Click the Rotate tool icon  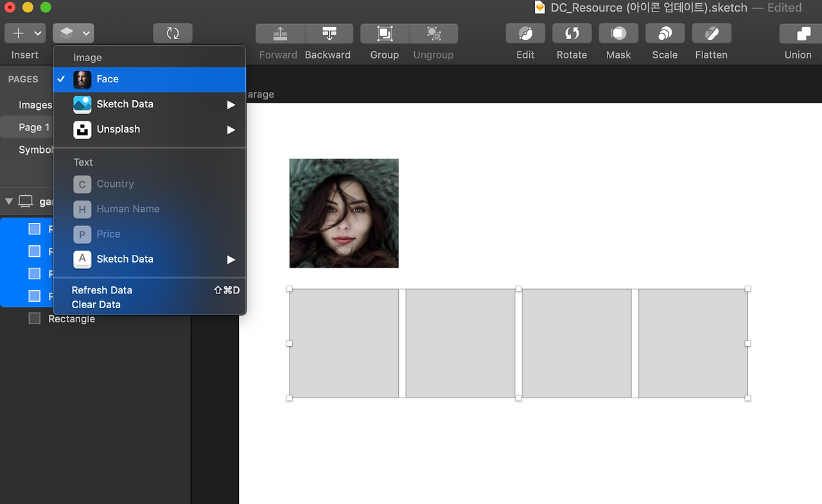pos(572,33)
